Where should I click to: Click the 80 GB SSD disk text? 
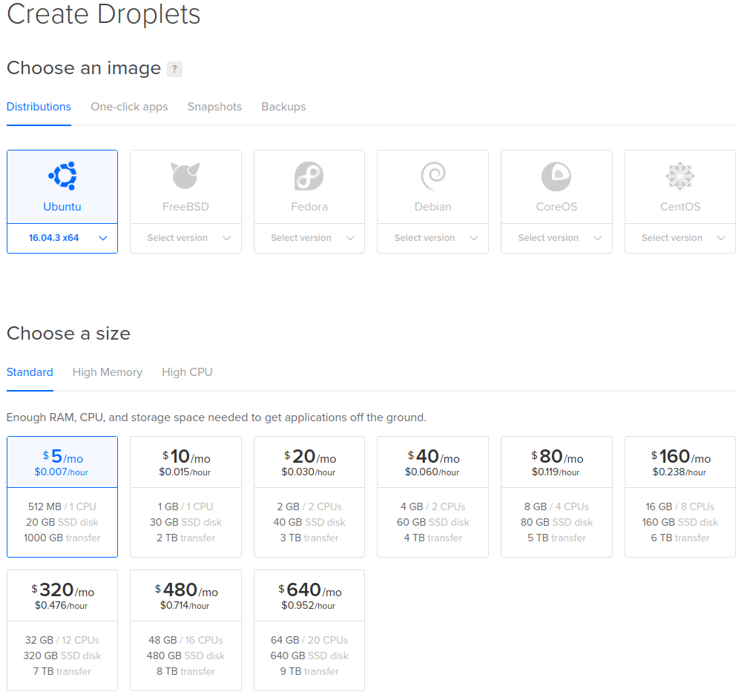click(556, 522)
